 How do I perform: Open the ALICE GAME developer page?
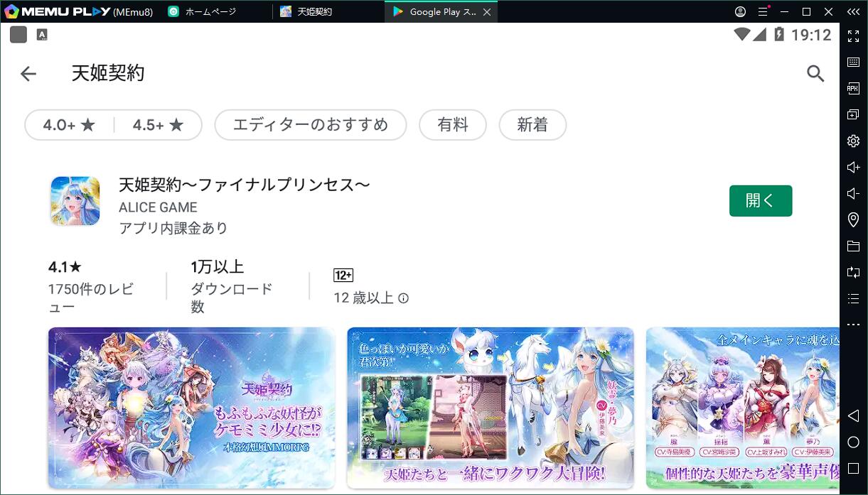(x=158, y=207)
